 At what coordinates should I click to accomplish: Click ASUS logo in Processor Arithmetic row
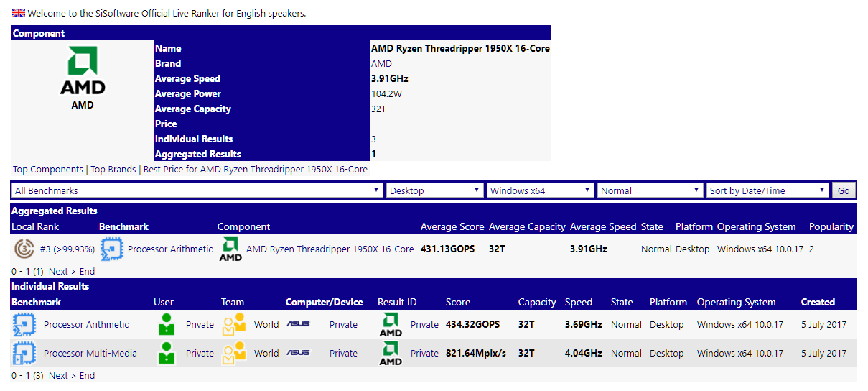click(298, 325)
